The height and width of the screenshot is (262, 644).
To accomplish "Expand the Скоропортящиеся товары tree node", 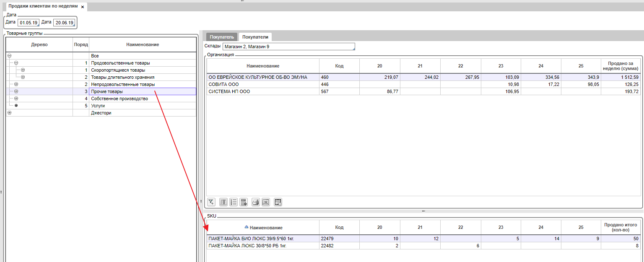I will 23,70.
